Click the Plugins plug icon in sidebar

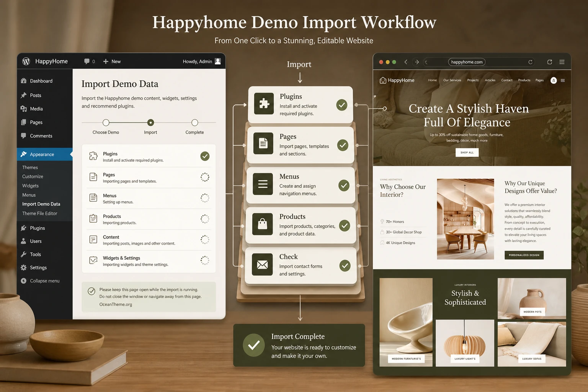click(24, 228)
